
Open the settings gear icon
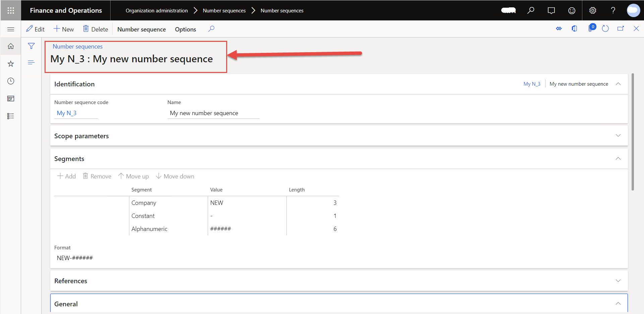point(593,10)
